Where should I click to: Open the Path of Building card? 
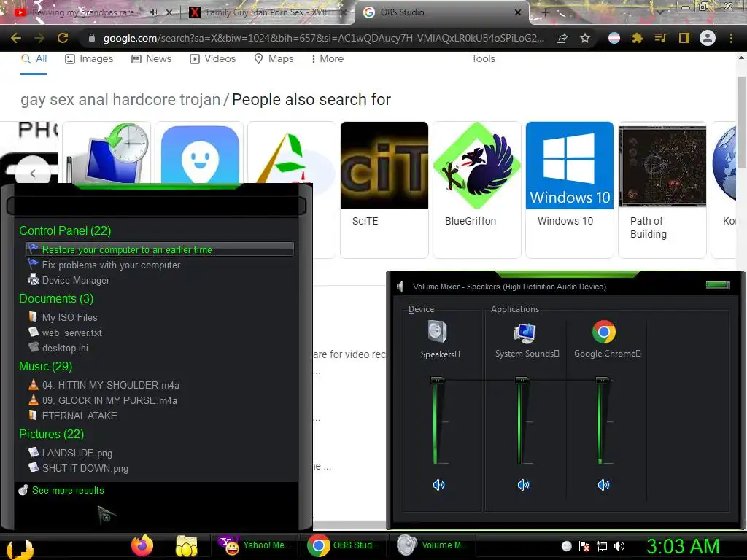[662, 190]
